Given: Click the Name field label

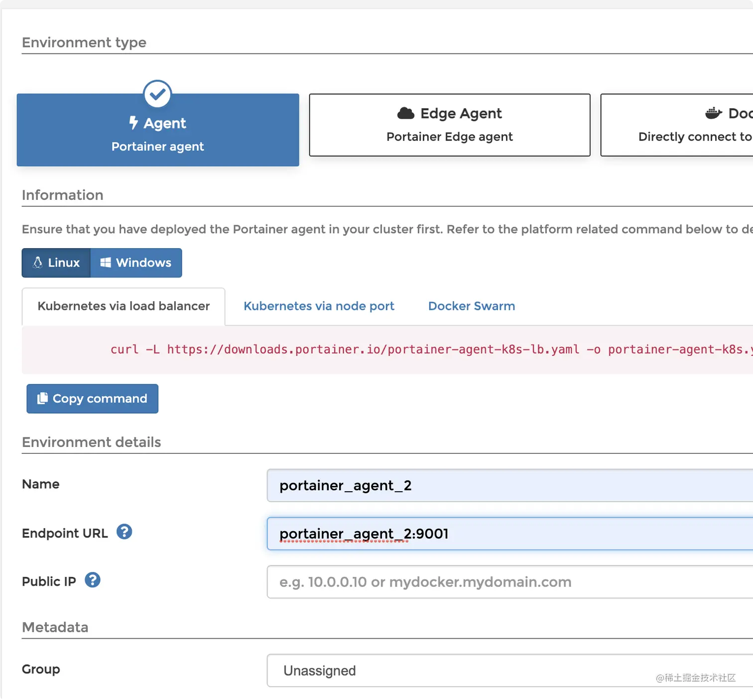Looking at the screenshot, I should [41, 484].
